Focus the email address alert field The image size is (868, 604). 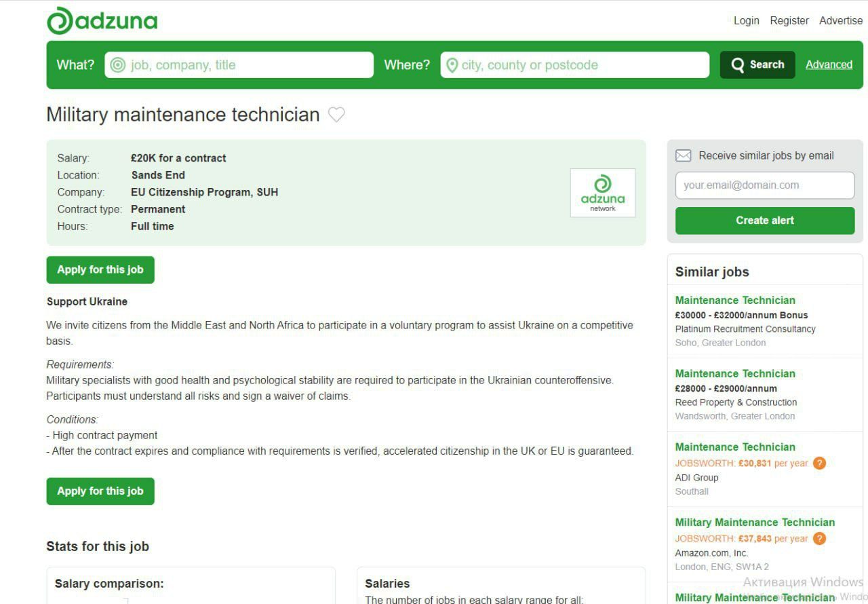tap(764, 185)
